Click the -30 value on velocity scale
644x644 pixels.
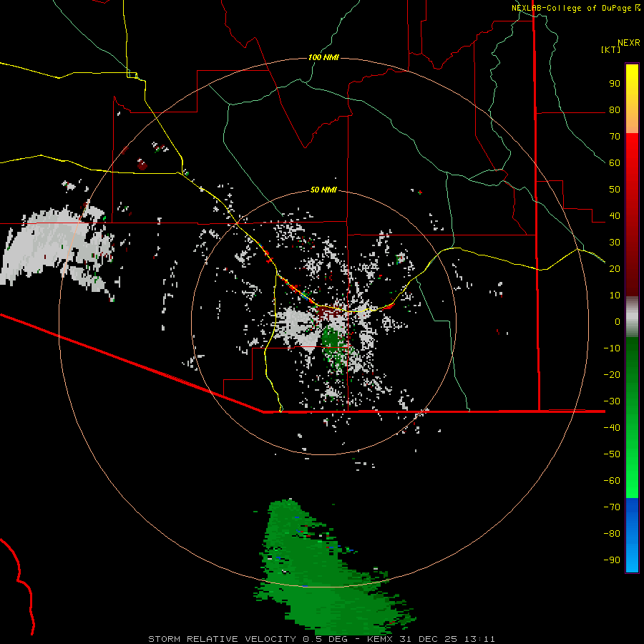point(612,401)
